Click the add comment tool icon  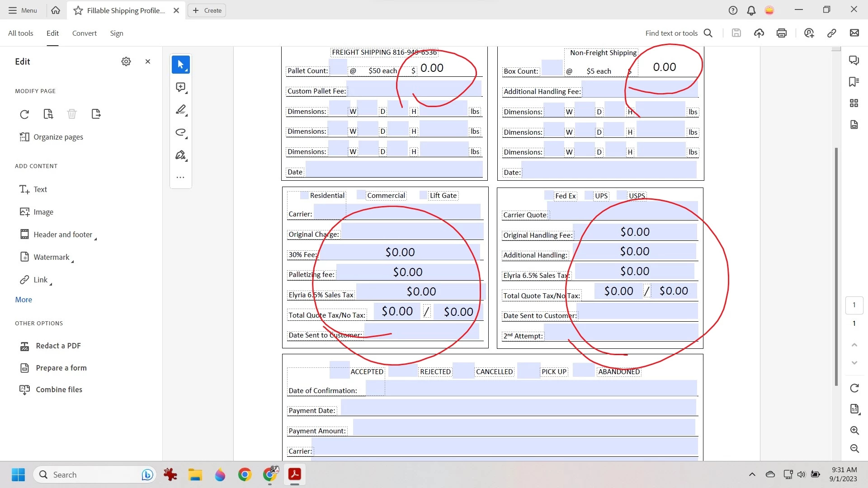180,87
